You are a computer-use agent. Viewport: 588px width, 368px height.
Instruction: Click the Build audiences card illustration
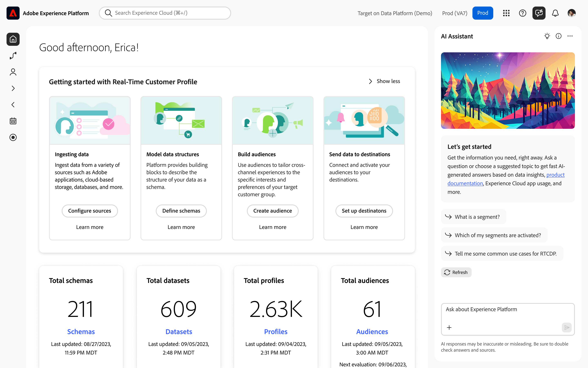(273, 120)
